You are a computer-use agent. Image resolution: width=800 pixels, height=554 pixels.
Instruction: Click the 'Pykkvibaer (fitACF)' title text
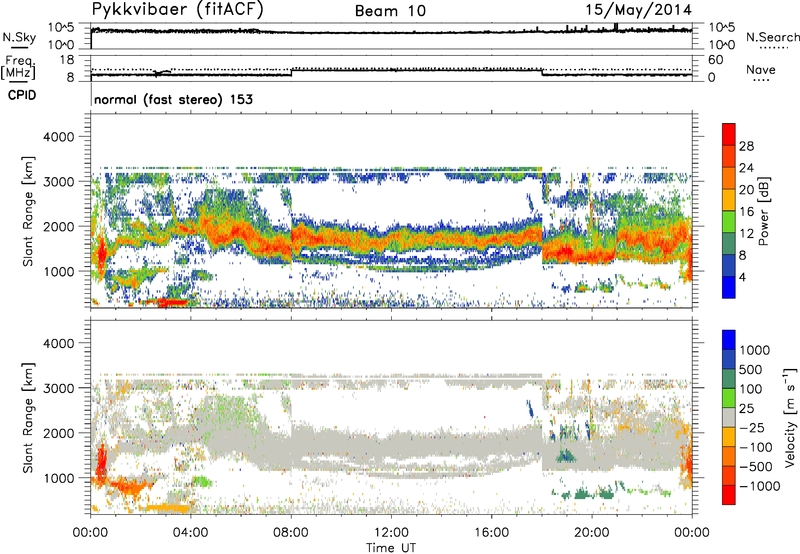[x=177, y=10]
